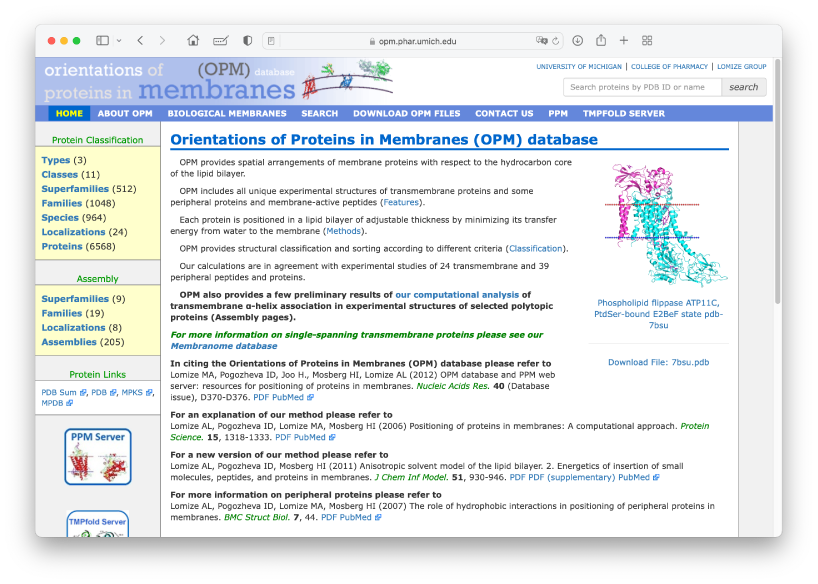Open Superfamilies (512) classification link

tap(75, 189)
